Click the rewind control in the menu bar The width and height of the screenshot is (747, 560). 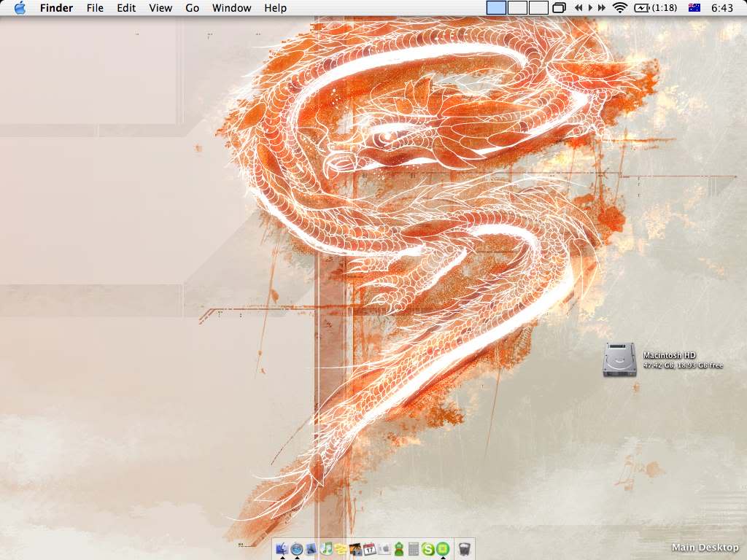coord(578,7)
